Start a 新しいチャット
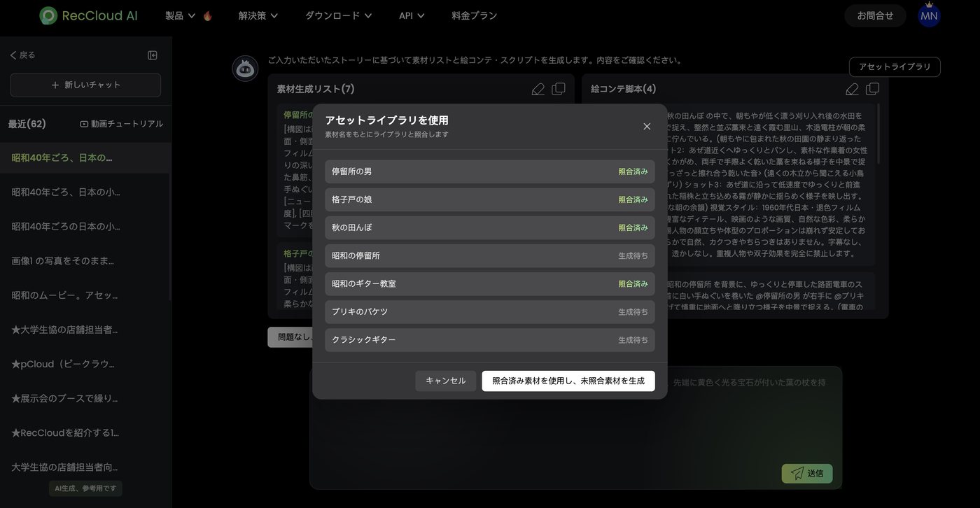 [85, 85]
